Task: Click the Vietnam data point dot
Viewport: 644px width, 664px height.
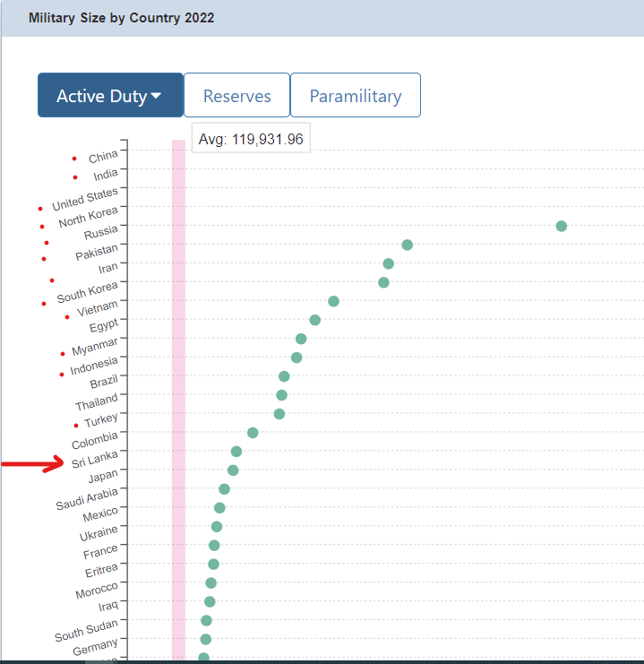Action: pyautogui.click(x=333, y=301)
